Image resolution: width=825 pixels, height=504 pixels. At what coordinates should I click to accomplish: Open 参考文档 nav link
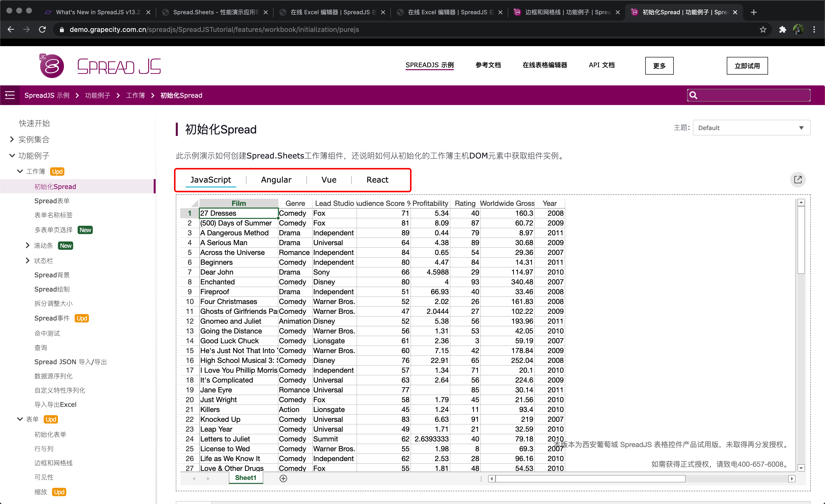(488, 65)
